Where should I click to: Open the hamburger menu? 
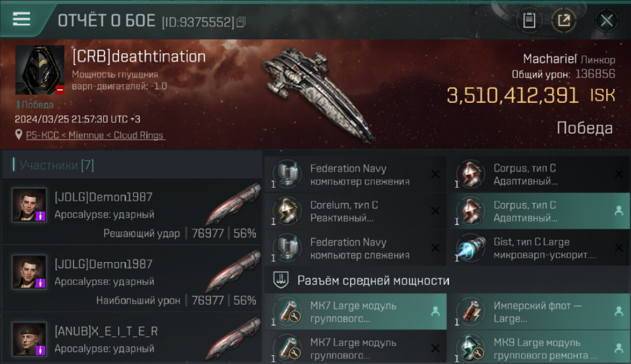pyautogui.click(x=21, y=19)
